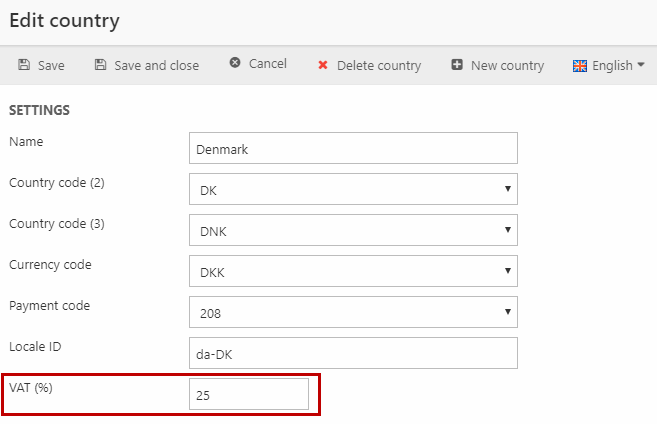
Task: Choose Cancel in the toolbar
Action: (267, 64)
